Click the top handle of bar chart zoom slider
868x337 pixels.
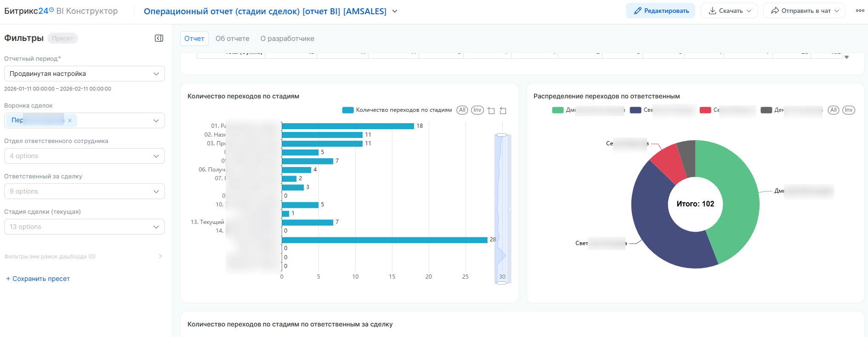502,135
